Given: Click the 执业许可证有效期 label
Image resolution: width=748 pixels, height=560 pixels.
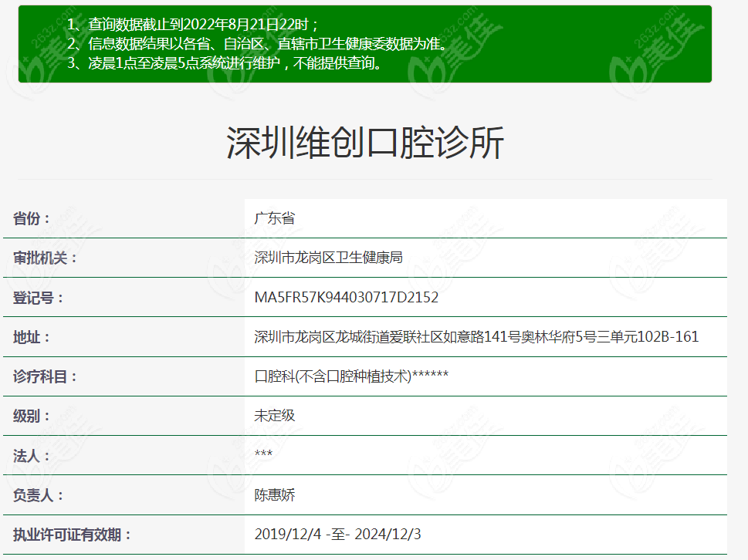Looking at the screenshot, I should coord(72,535).
